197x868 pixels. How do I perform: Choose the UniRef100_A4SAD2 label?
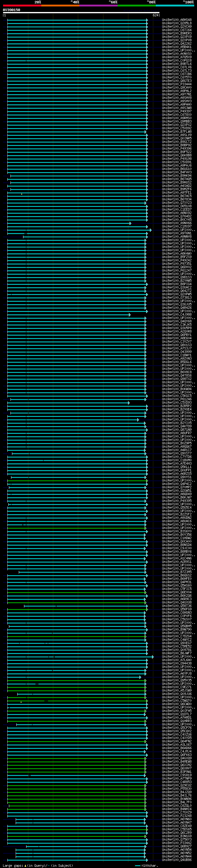177,186
